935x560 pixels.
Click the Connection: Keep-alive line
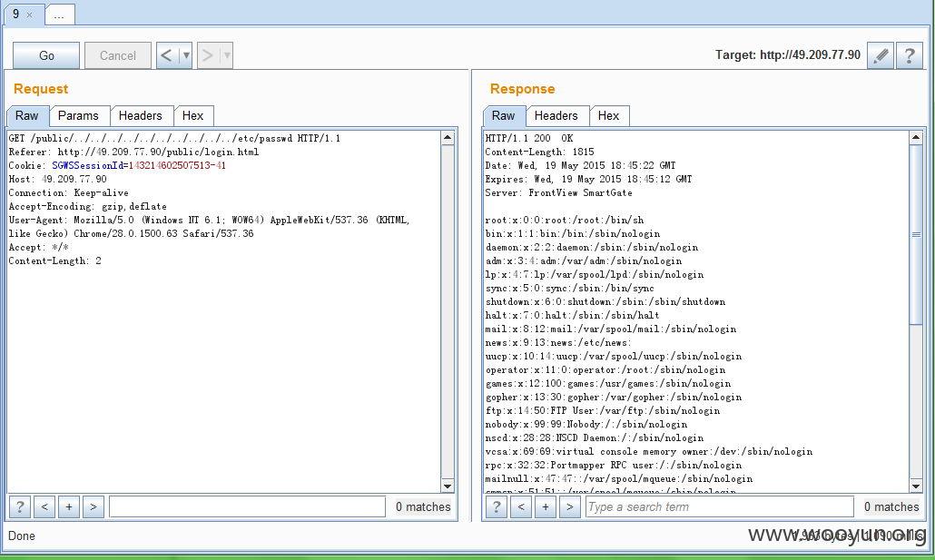68,192
